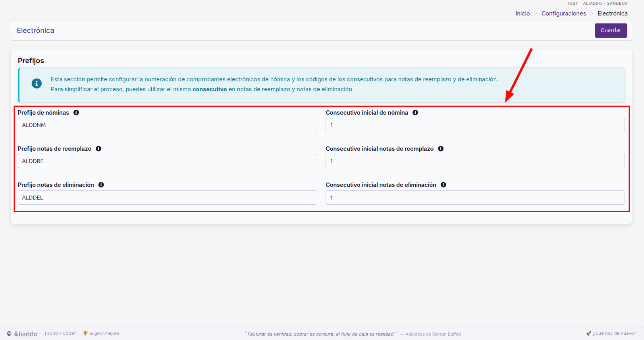Click the bold word consecutivo in the notice

(210, 89)
